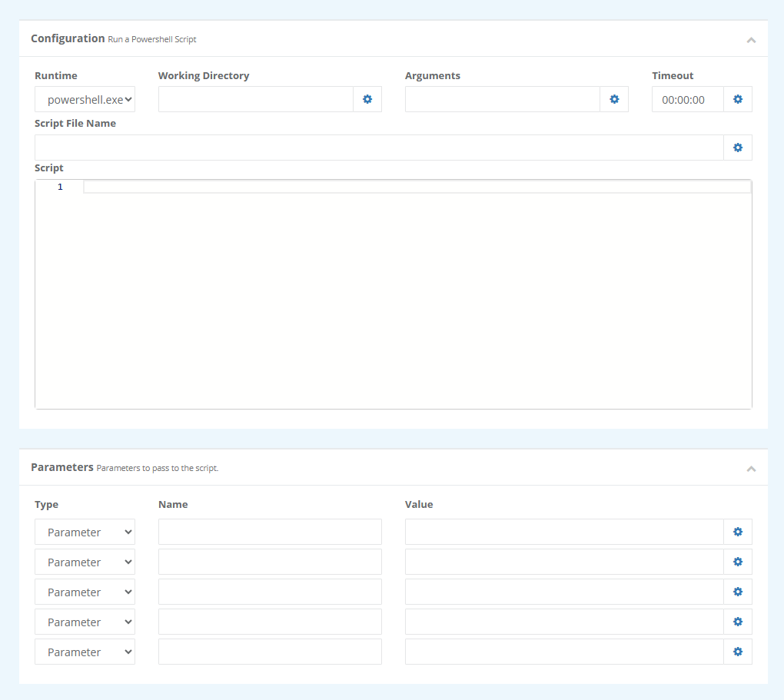Screen dimensions: 784x700
Task: Collapse the Parameters section
Action: 751,468
